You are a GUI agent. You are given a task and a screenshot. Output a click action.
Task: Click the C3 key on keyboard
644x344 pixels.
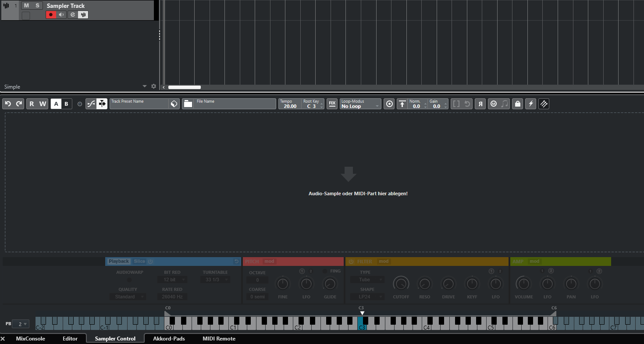[360, 326]
